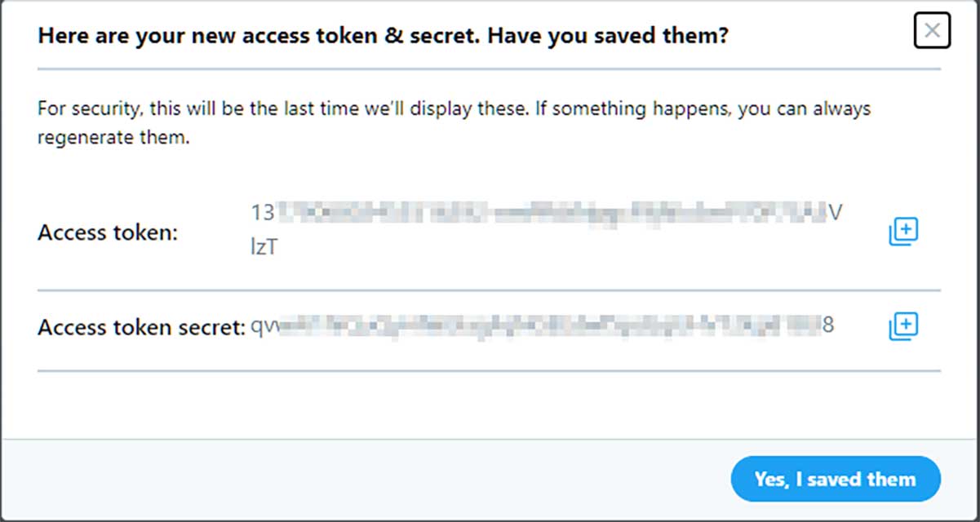The width and height of the screenshot is (980, 522).
Task: Click the trailing "V" on the token's first line
Action: pyautogui.click(x=834, y=214)
